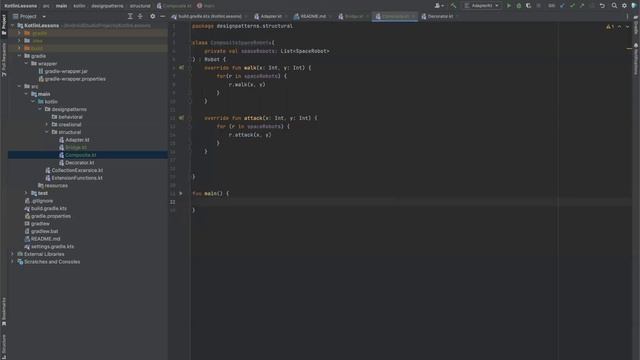Select the resources folder
Viewport: 640px width, 360px height.
point(56,186)
